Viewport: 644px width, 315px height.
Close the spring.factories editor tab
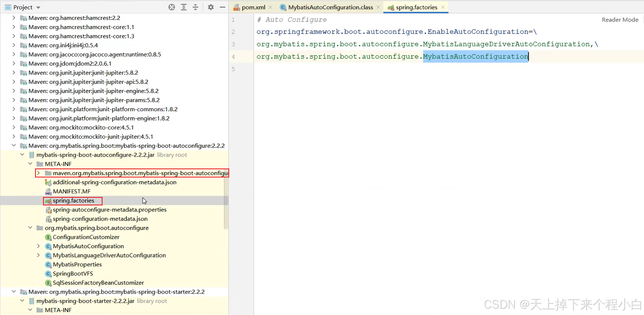click(443, 7)
